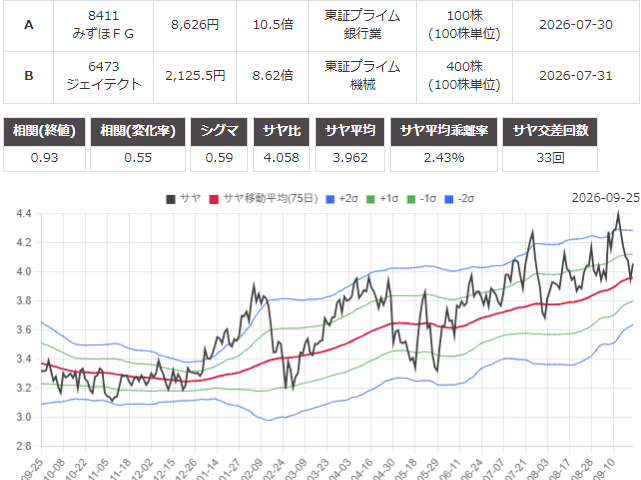
Task: Click the dark サヤ legend color square
Action: (170, 199)
